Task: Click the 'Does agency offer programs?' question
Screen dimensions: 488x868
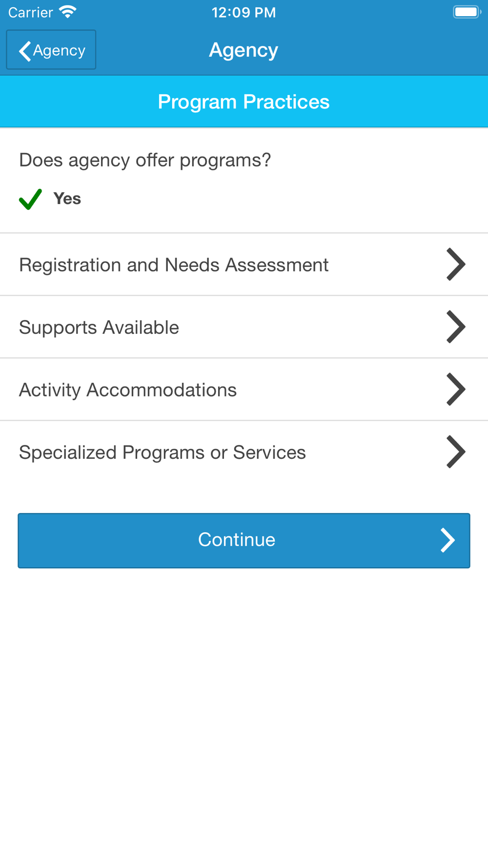Action: (x=145, y=160)
